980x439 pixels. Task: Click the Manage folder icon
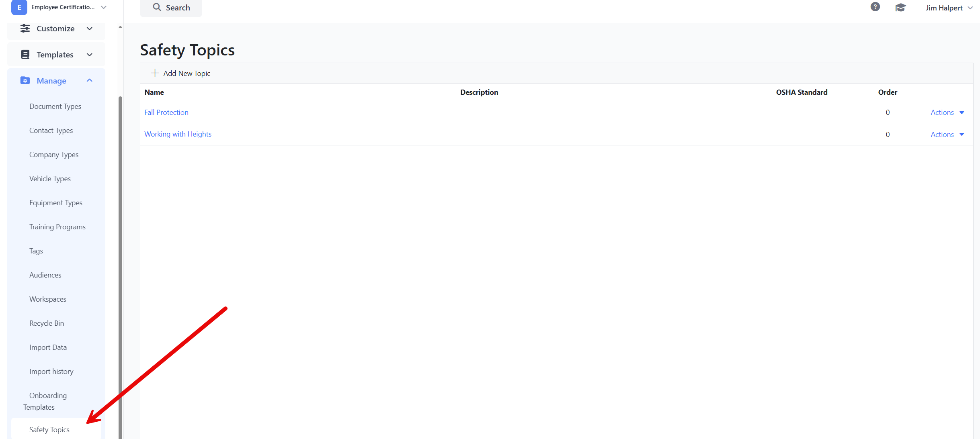point(25,81)
